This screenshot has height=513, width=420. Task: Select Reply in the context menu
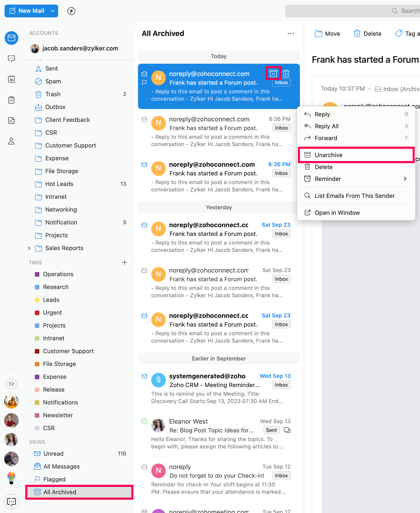356,114
